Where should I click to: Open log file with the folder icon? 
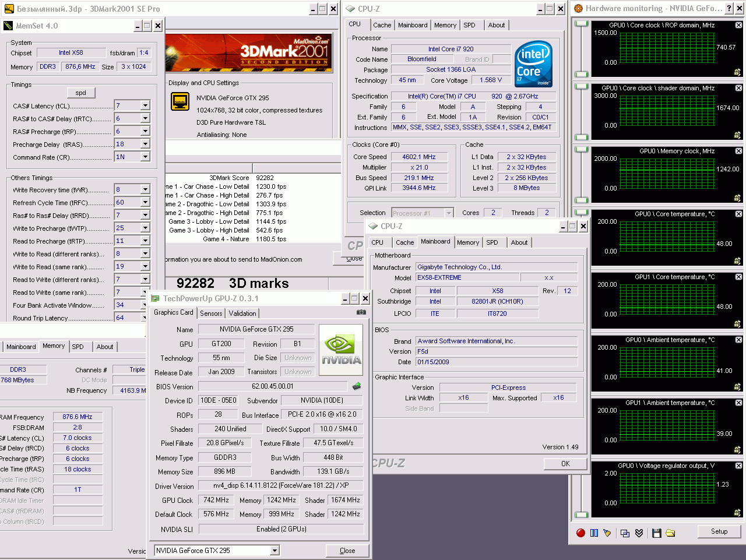[670, 533]
